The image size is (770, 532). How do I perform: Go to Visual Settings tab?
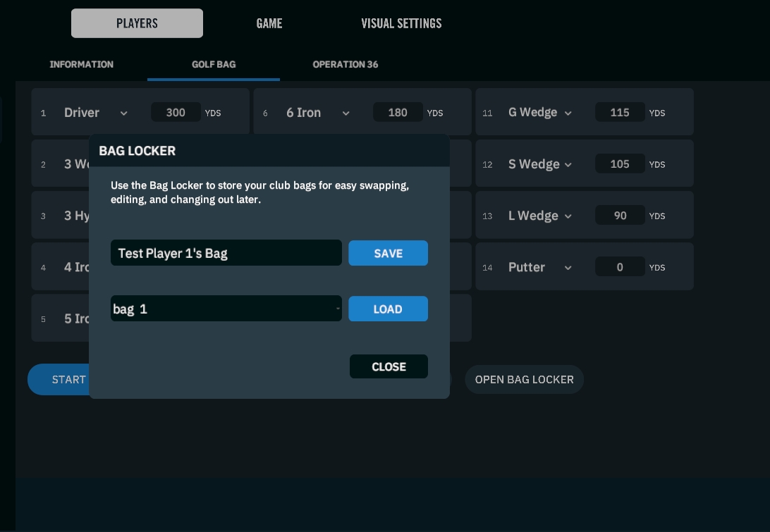(x=401, y=23)
